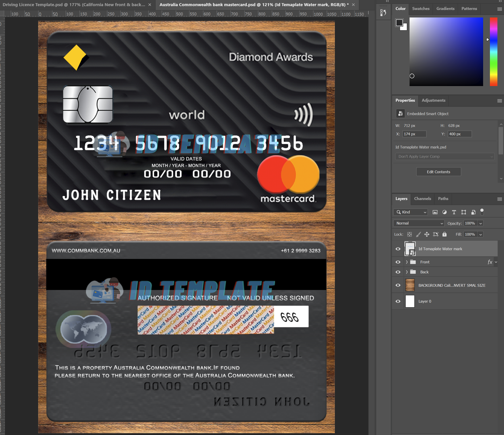Screen dimensions: 504x435
Task: Click the hue slider strip
Action: [x=494, y=52]
